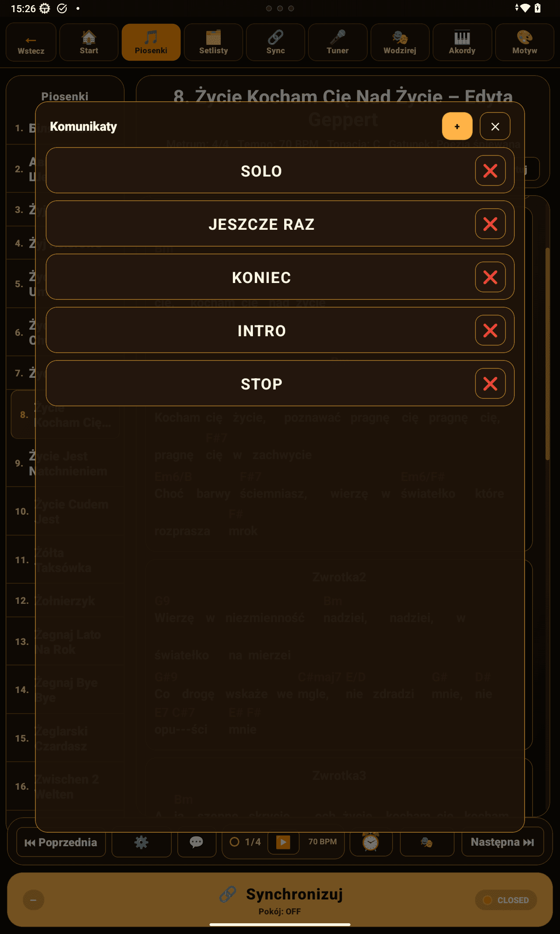This screenshot has height=934, width=560.
Task: Switch to the Setlisty tab
Action: coord(213,42)
